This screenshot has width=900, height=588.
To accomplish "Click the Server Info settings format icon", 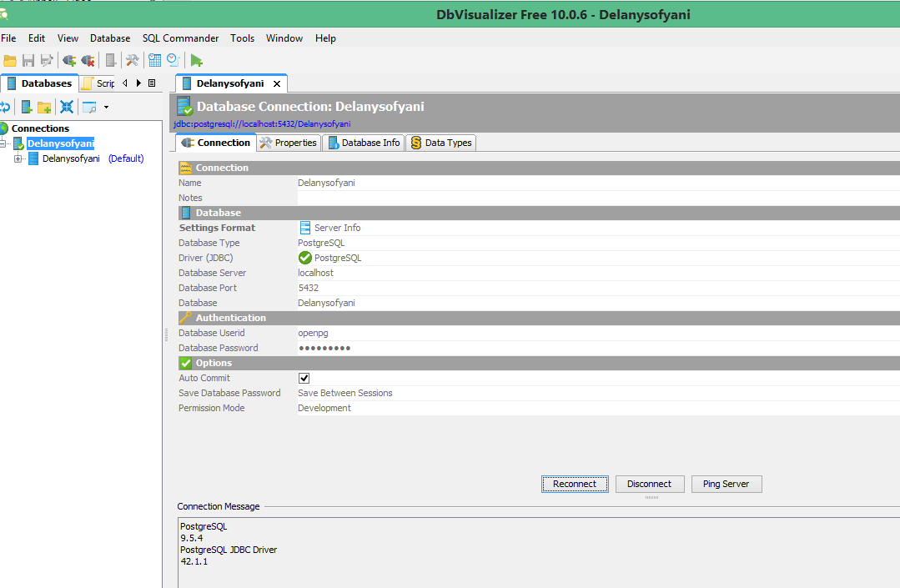I will (x=305, y=228).
